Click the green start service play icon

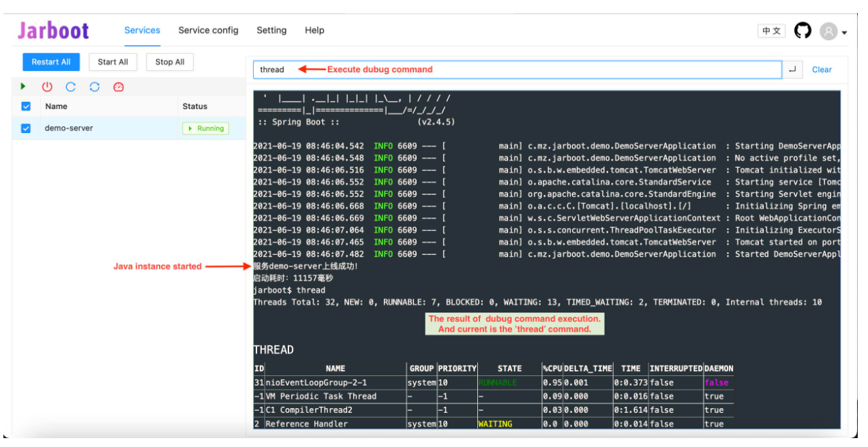[23, 87]
